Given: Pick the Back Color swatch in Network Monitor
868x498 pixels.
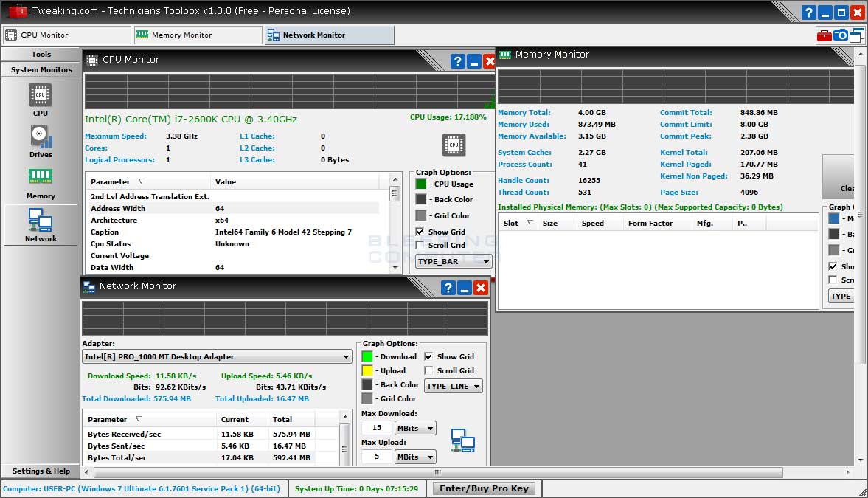Looking at the screenshot, I should point(367,384).
